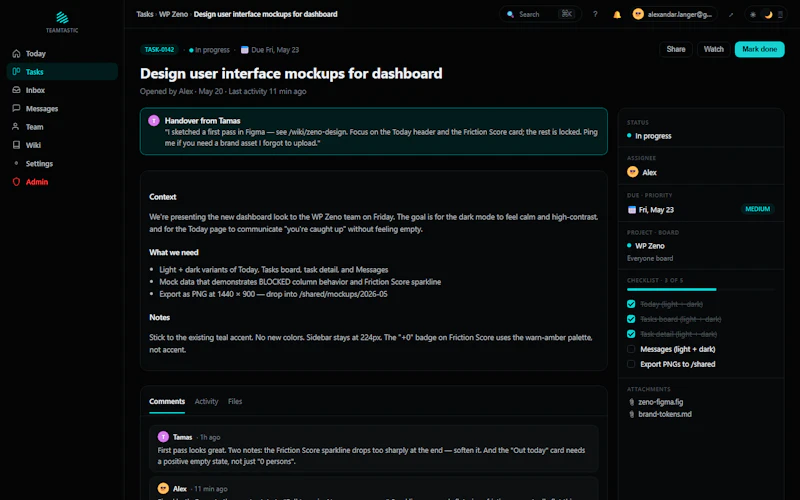The image size is (800, 500).
Task: Click the Watch button
Action: [713, 49]
